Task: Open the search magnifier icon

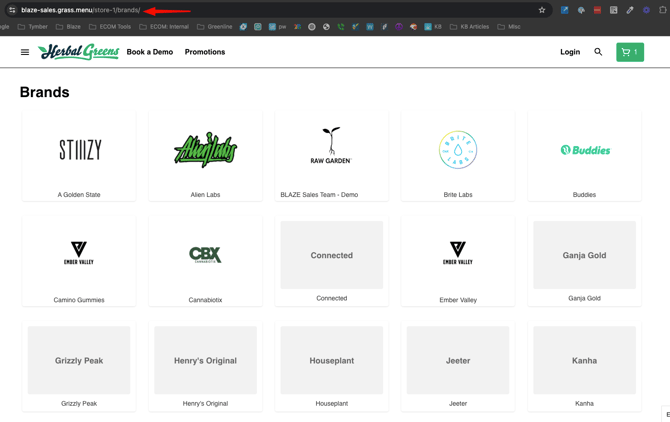Action: tap(598, 52)
